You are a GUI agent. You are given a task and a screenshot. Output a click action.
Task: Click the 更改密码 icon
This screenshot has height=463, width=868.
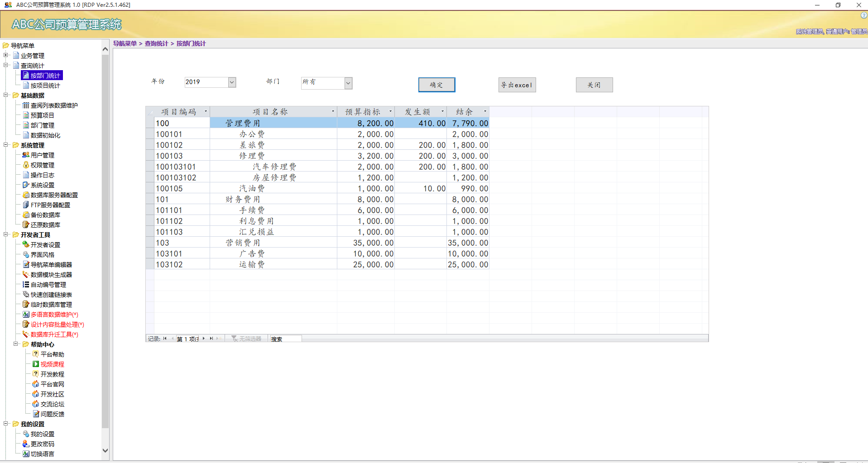point(26,444)
